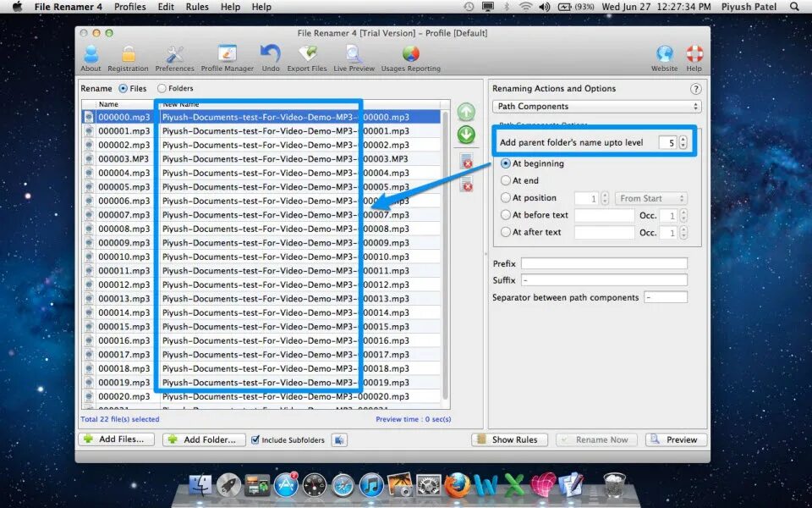The image size is (812, 508).
Task: Click the Add Folder... button
Action: (x=205, y=439)
